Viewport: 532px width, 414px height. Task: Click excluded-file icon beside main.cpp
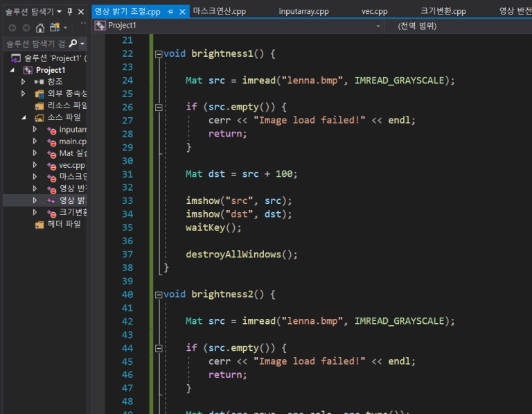click(x=51, y=142)
